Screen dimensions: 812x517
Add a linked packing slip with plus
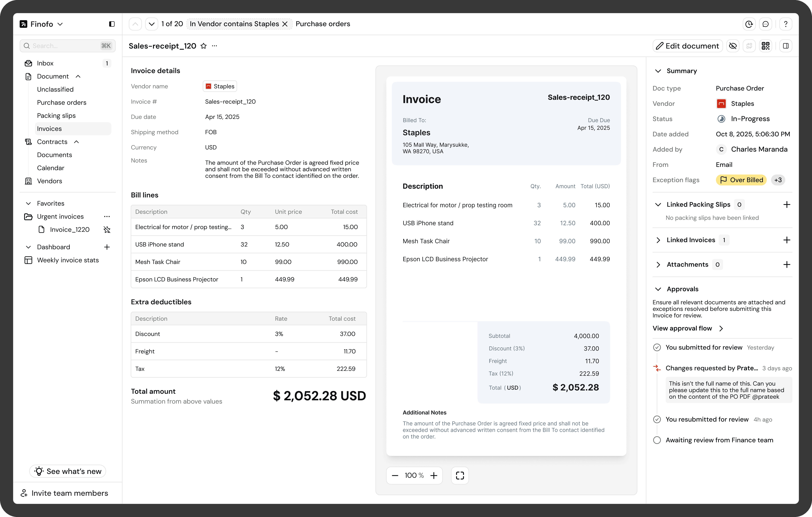click(786, 205)
